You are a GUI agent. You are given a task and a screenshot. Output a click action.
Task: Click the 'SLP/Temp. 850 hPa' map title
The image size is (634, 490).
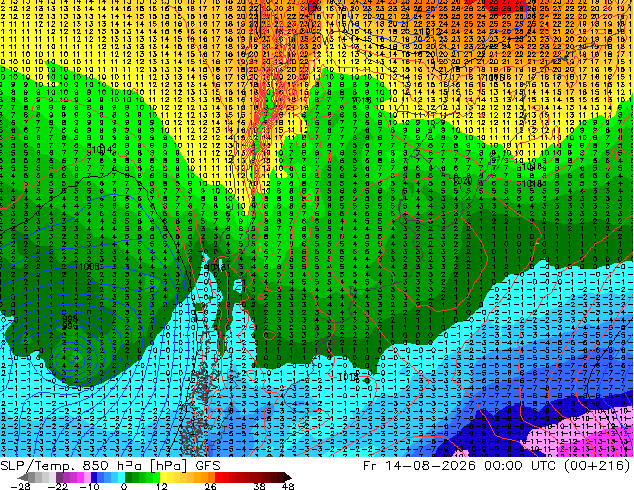tap(71, 466)
